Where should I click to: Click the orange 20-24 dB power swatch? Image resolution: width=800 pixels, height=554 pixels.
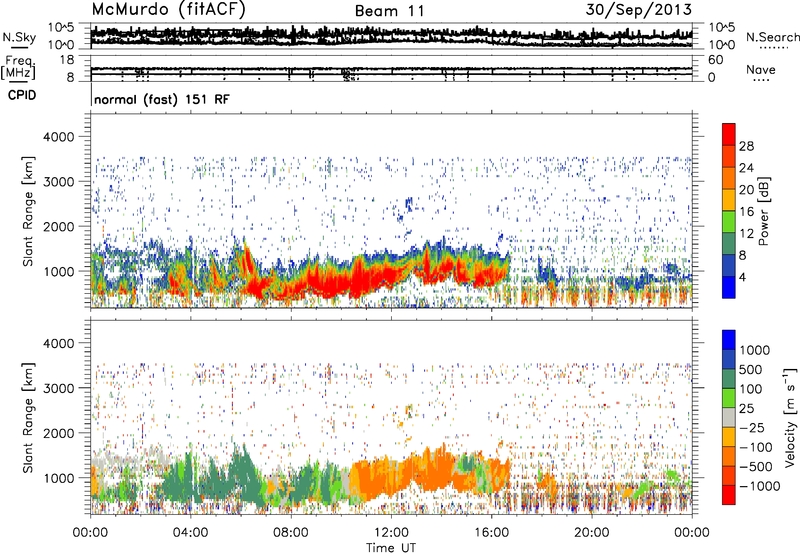(x=729, y=178)
